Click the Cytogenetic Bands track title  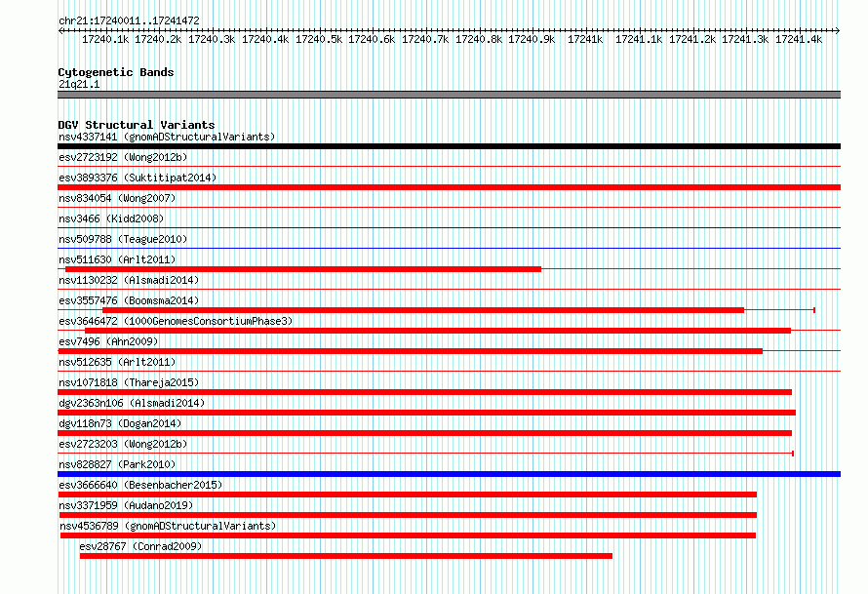116,72
